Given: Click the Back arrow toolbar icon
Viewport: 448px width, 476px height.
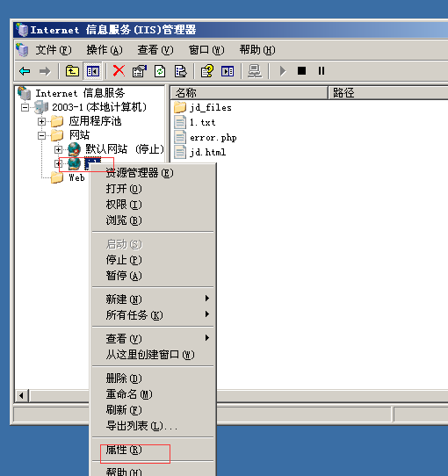Looking at the screenshot, I should click(x=25, y=71).
